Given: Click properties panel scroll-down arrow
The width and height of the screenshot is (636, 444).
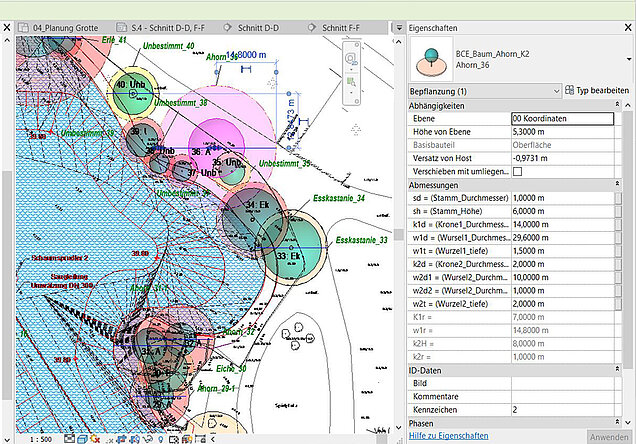Looking at the screenshot, I should tap(627, 423).
